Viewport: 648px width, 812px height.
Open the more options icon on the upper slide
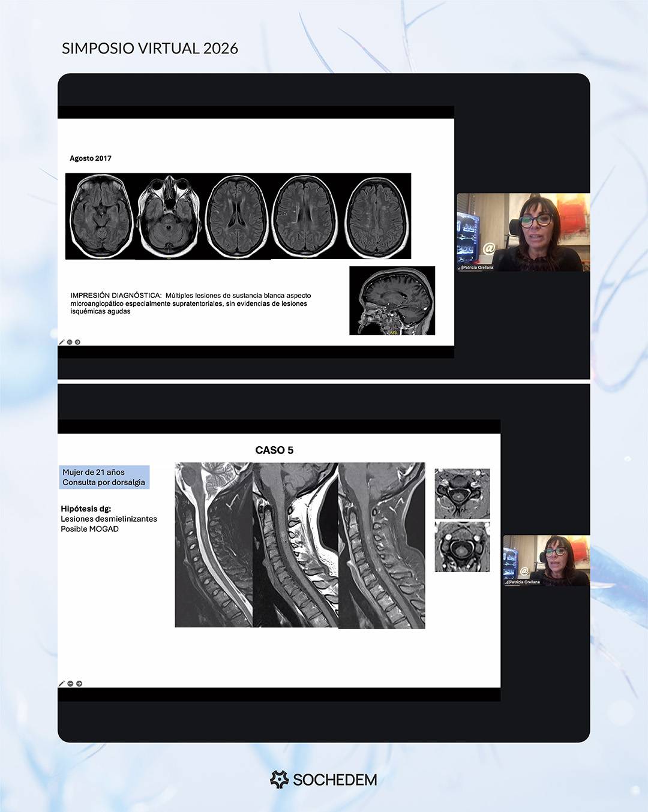[x=70, y=342]
